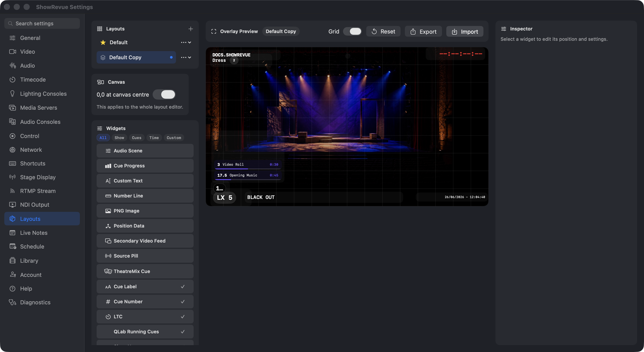Add the Custom Text widget
Viewport: 644px width, 352px height.
[x=145, y=181]
